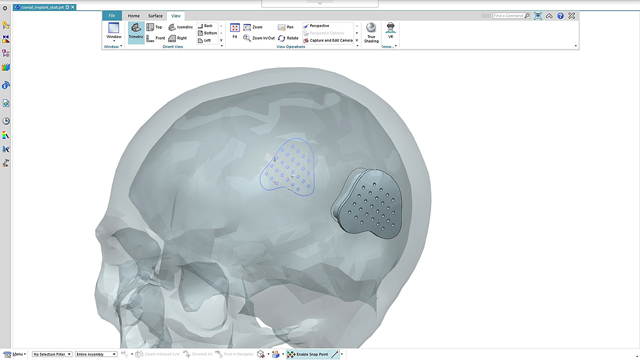Expand the Window group options arrow

click(121, 46)
